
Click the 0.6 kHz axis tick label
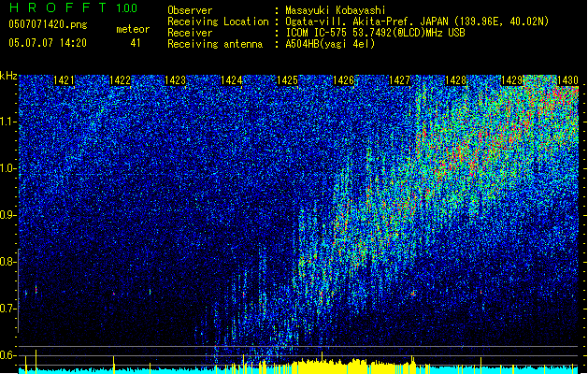point(7,355)
